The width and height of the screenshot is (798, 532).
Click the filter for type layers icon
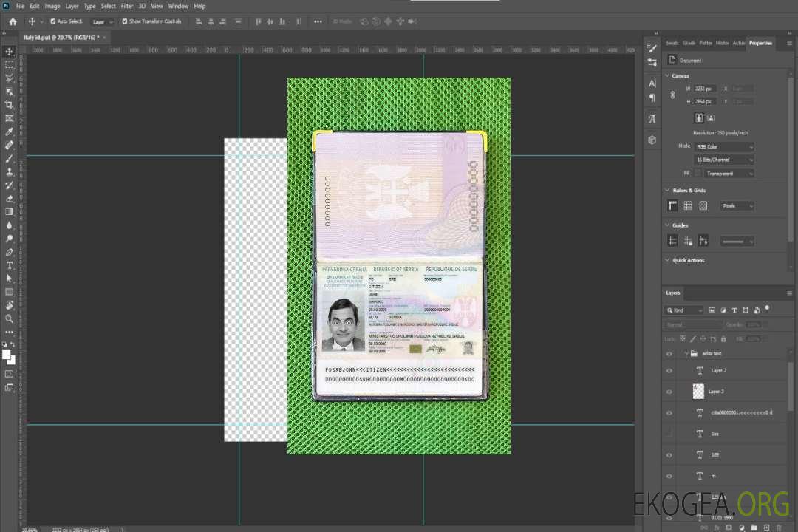(734, 310)
